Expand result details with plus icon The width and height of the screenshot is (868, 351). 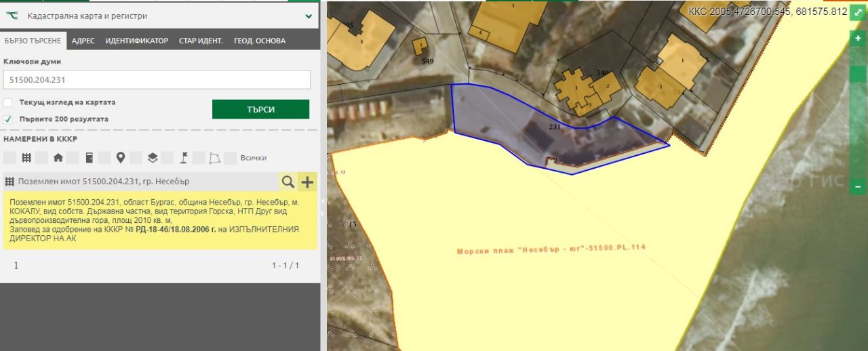point(308,182)
